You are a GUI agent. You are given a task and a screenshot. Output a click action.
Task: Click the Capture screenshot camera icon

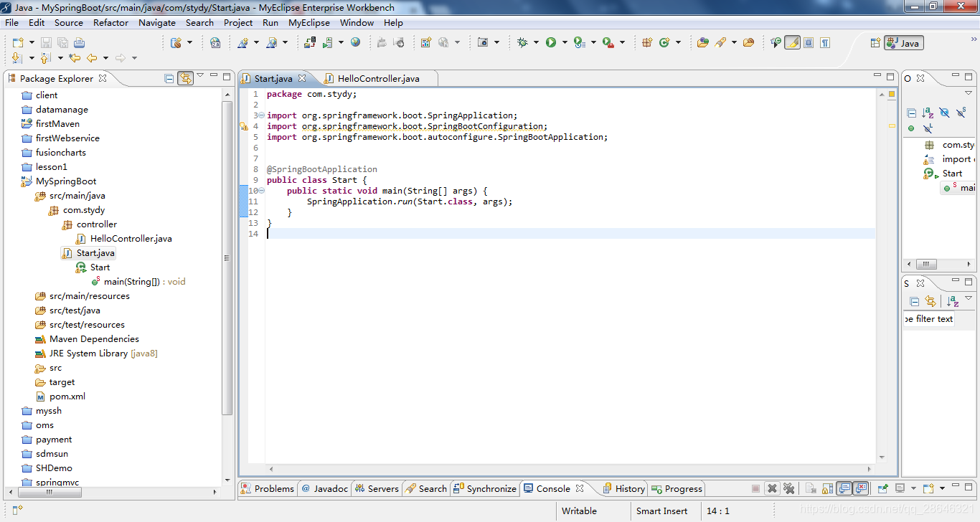(x=483, y=43)
